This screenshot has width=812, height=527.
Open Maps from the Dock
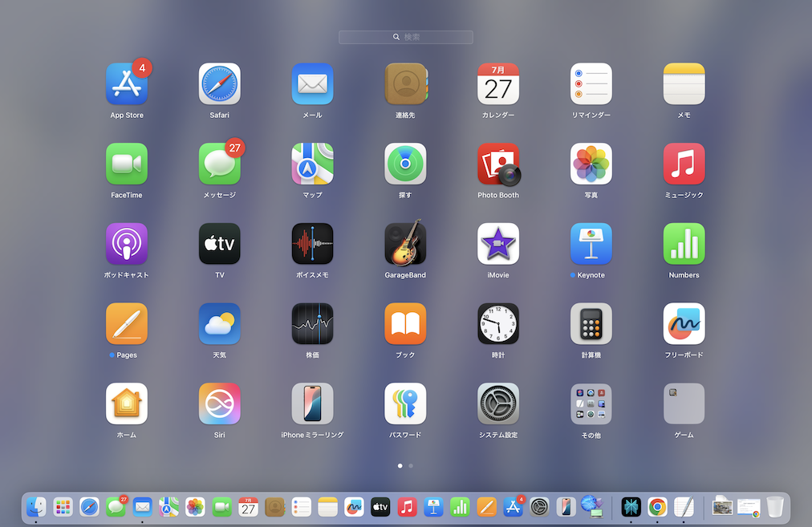[168, 507]
